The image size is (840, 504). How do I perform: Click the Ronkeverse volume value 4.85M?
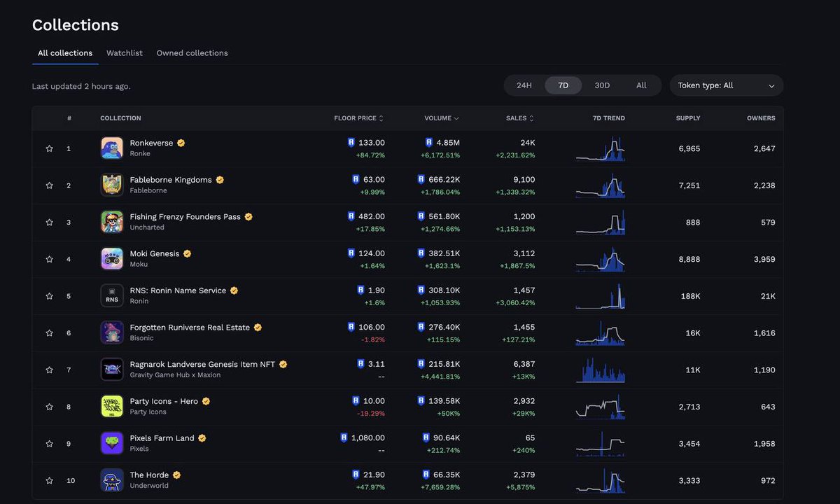tap(448, 143)
